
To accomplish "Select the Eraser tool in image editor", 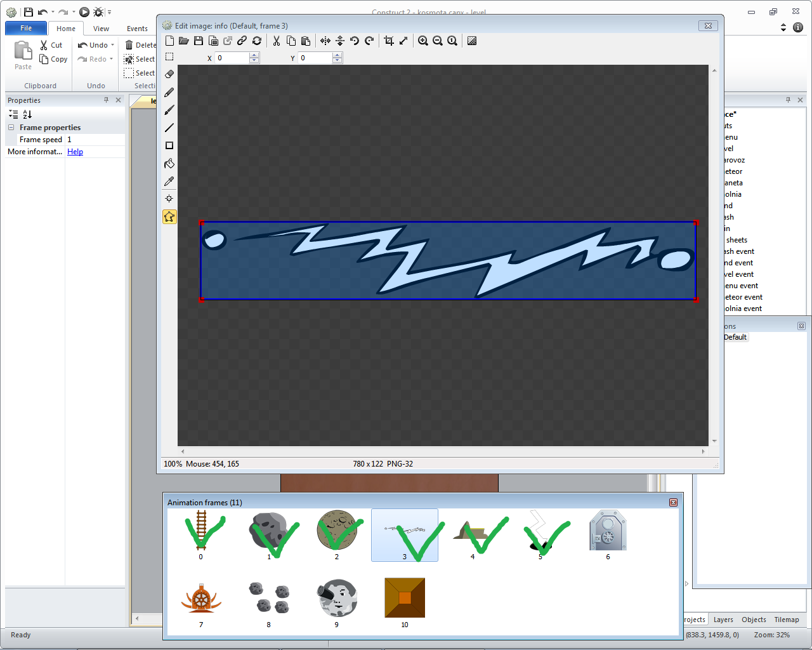I will pyautogui.click(x=169, y=74).
